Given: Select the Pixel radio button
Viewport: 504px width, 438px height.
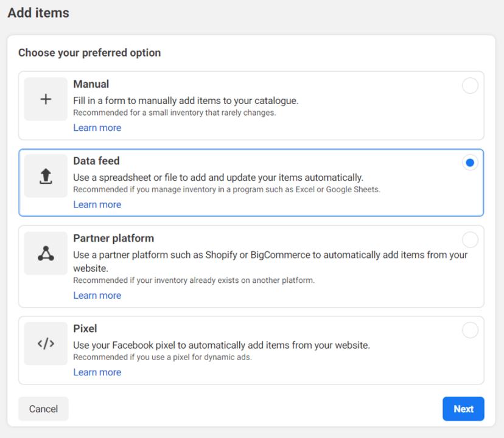Looking at the screenshot, I should coord(470,330).
